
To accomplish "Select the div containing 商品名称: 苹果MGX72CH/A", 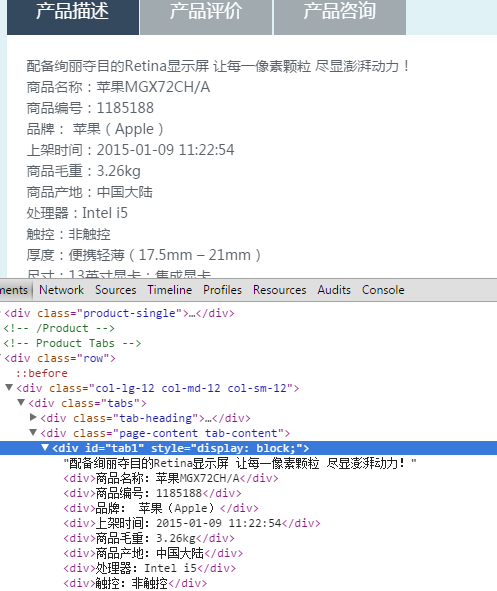I will (x=171, y=478).
